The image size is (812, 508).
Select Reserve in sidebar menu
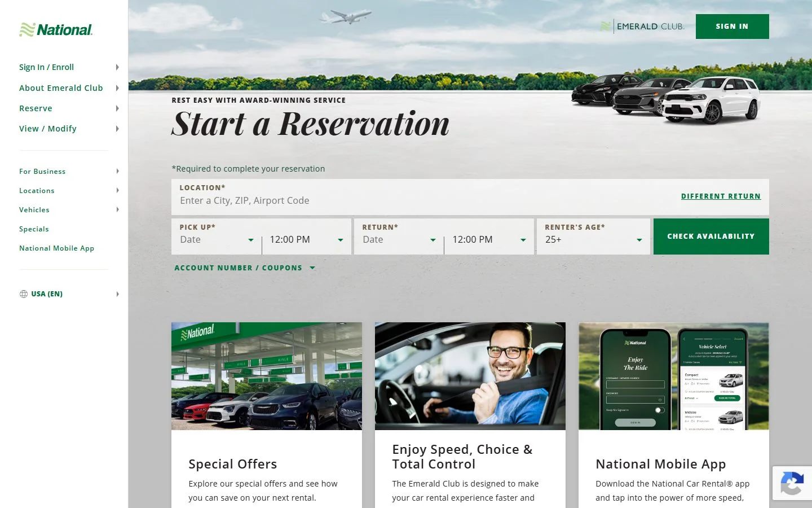pos(36,108)
